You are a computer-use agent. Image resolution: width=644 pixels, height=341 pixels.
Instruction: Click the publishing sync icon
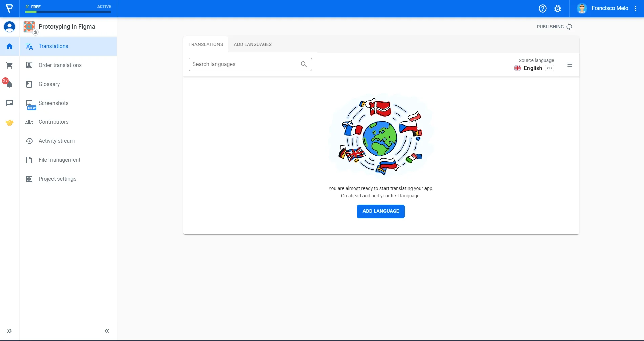point(569,27)
